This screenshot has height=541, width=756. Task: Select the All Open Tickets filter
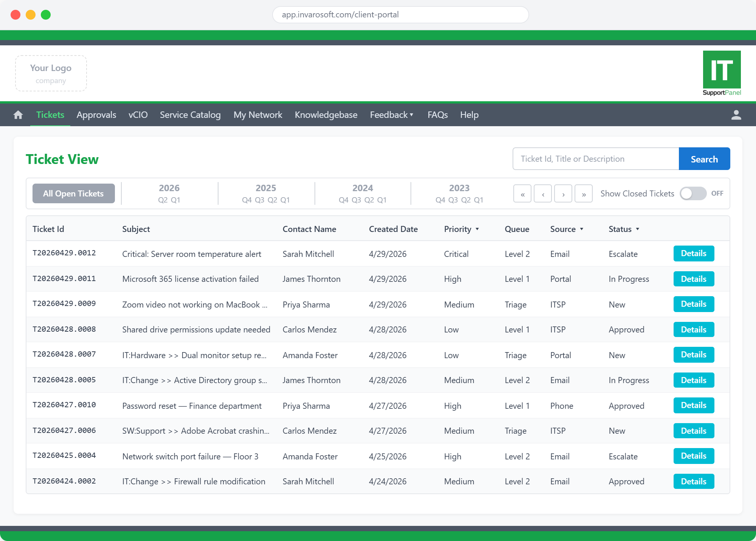74,193
